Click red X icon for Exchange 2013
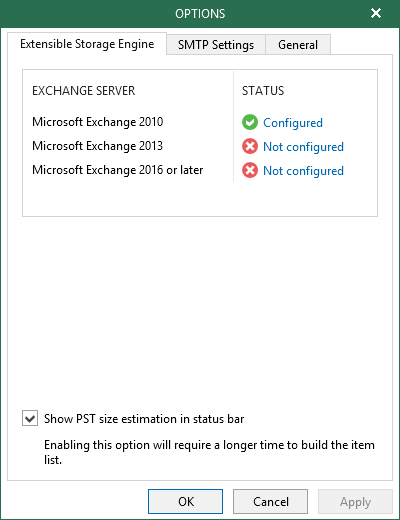 250,146
